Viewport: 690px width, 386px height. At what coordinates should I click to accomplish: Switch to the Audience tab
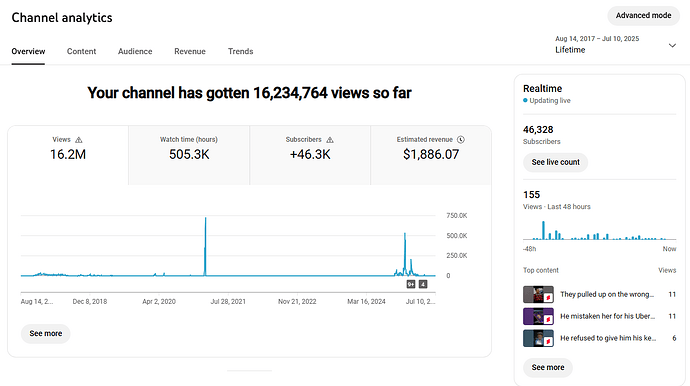(135, 51)
